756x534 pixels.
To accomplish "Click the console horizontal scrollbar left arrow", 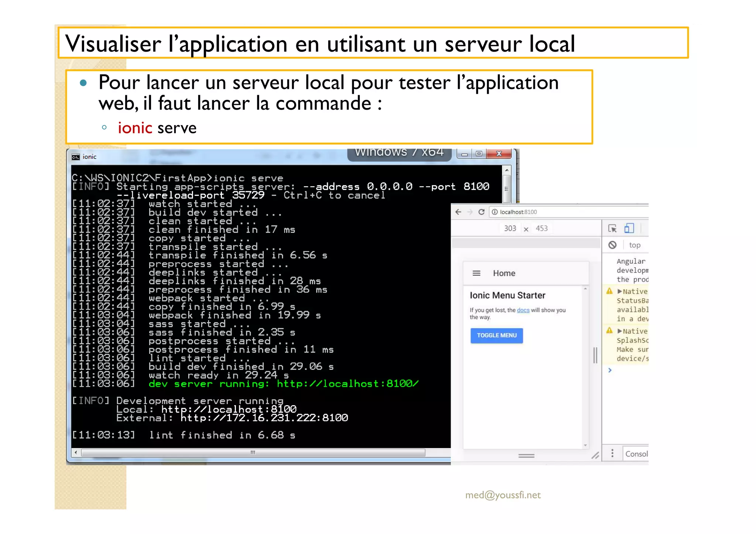I will point(76,452).
